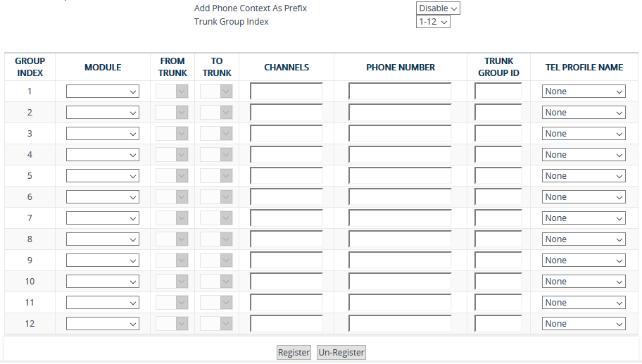Open To Trunk dropdown in row 4

coord(216,155)
